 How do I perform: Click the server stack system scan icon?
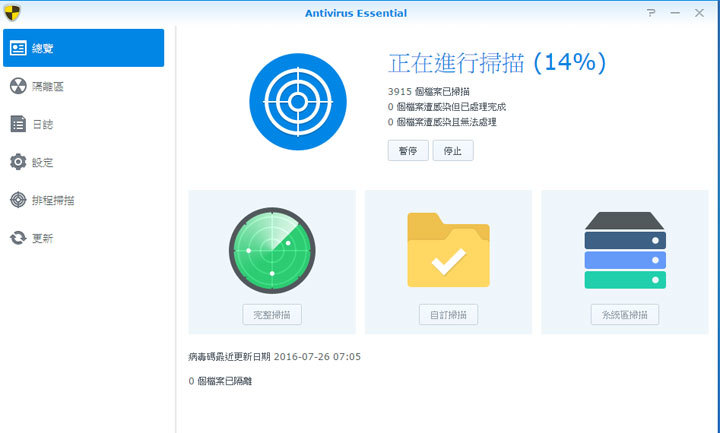coord(625,250)
